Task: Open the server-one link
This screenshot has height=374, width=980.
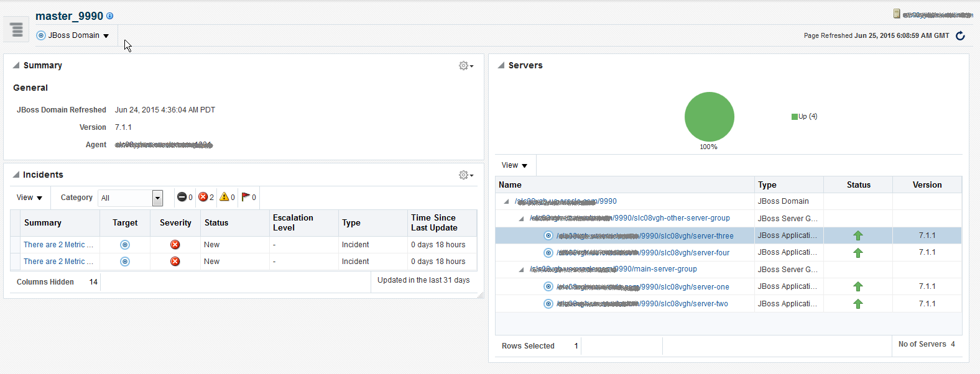Action: tap(643, 287)
